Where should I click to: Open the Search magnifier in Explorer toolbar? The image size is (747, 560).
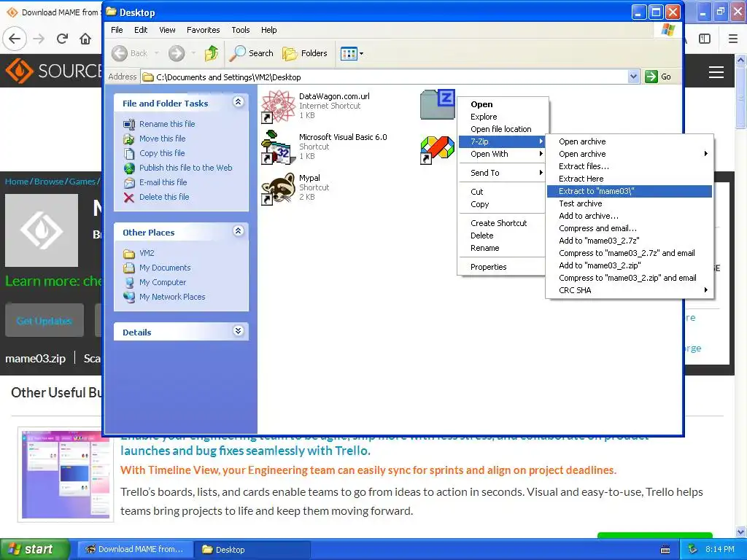[x=237, y=53]
